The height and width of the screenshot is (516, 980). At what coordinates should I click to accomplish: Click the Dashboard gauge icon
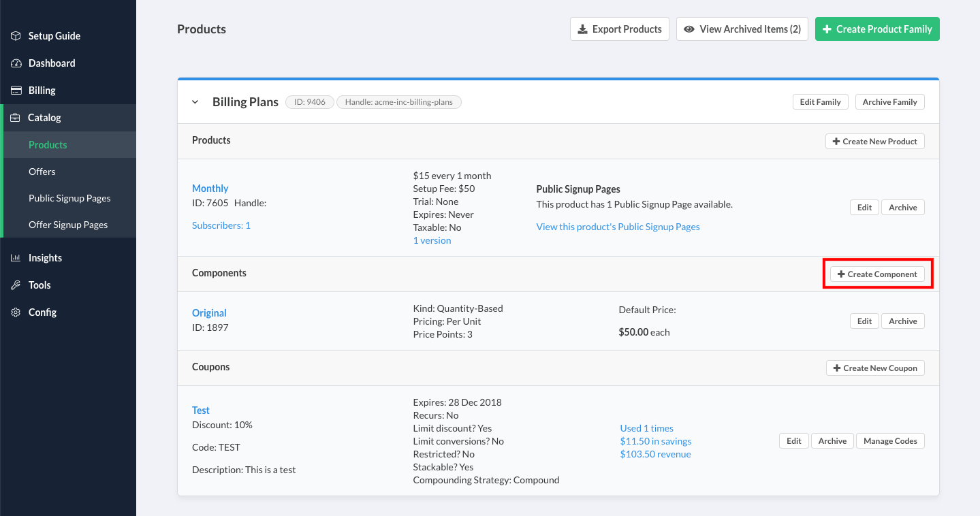click(16, 63)
